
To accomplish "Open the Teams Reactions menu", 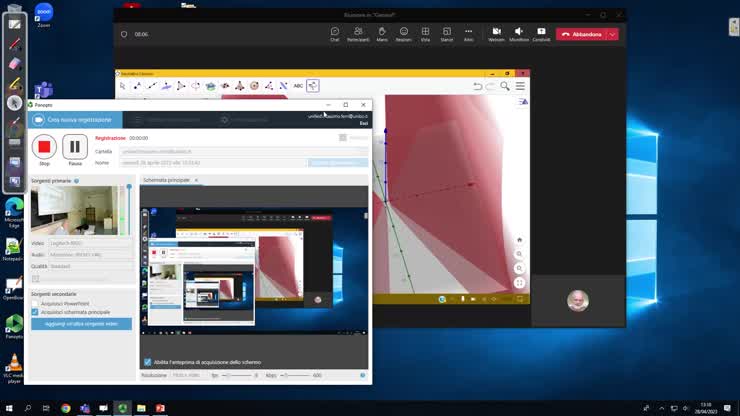I will (x=404, y=33).
